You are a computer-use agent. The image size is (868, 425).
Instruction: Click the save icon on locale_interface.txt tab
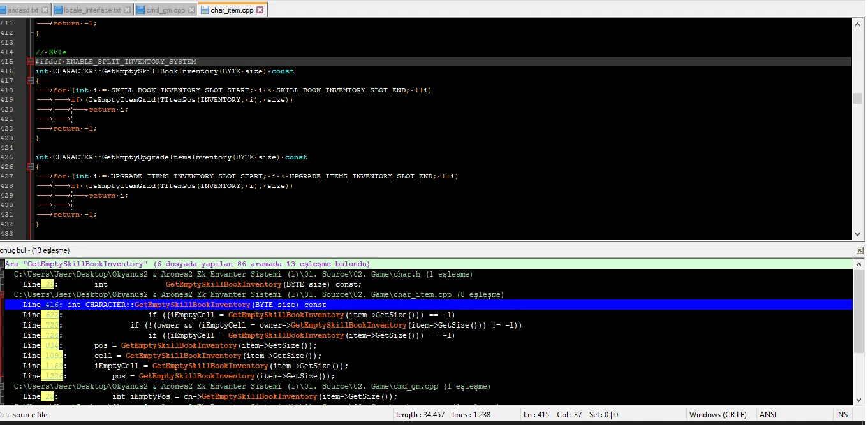pyautogui.click(x=59, y=10)
